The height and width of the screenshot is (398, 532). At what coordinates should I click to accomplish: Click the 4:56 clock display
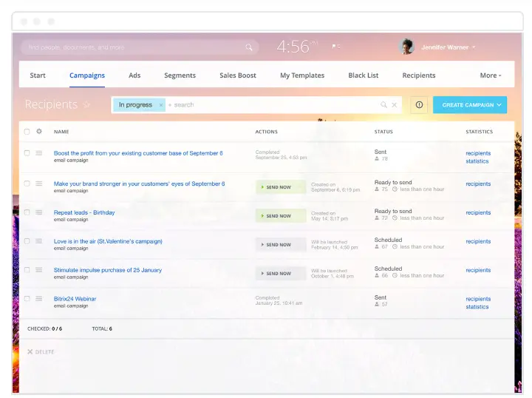click(x=297, y=47)
